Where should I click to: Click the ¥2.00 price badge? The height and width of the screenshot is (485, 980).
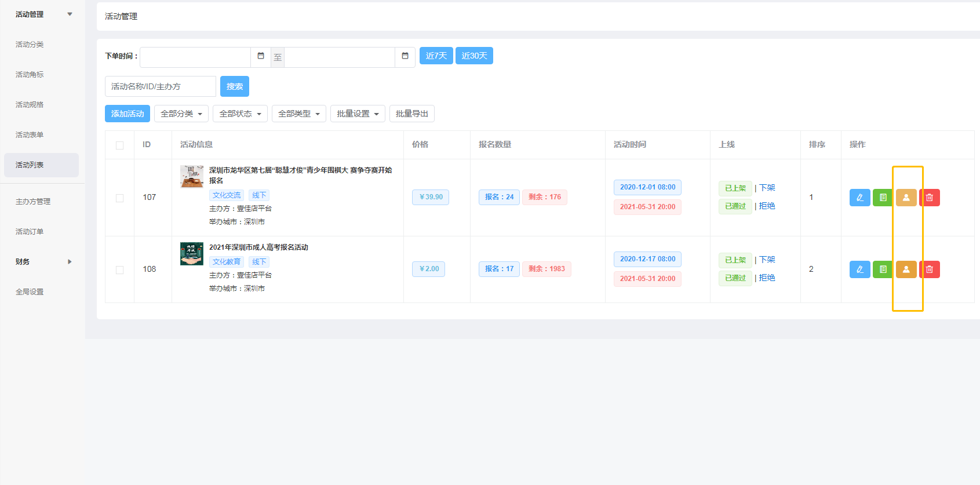click(429, 269)
